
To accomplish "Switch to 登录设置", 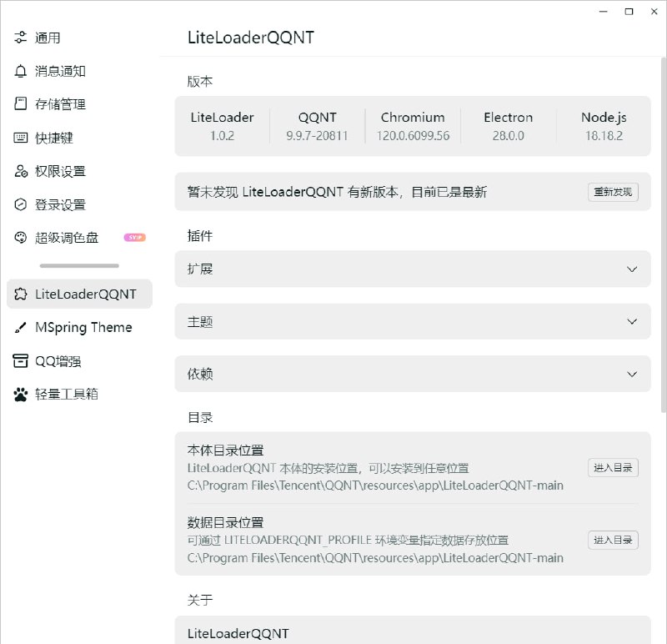I will pos(79,204).
